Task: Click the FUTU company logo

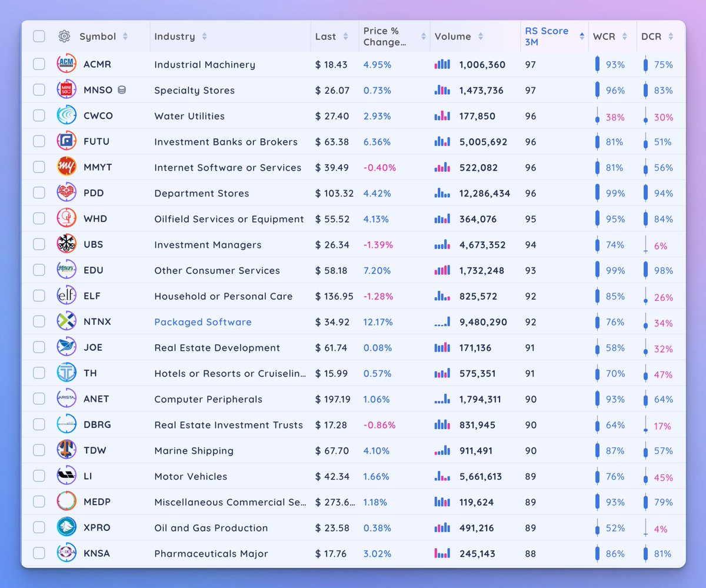Action: [66, 142]
